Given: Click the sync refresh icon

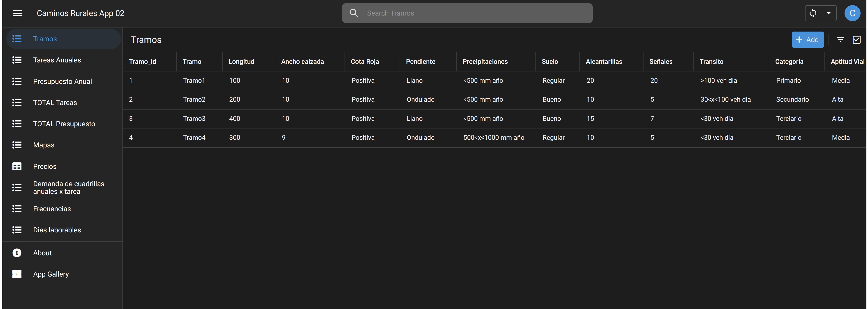Looking at the screenshot, I should 813,13.
